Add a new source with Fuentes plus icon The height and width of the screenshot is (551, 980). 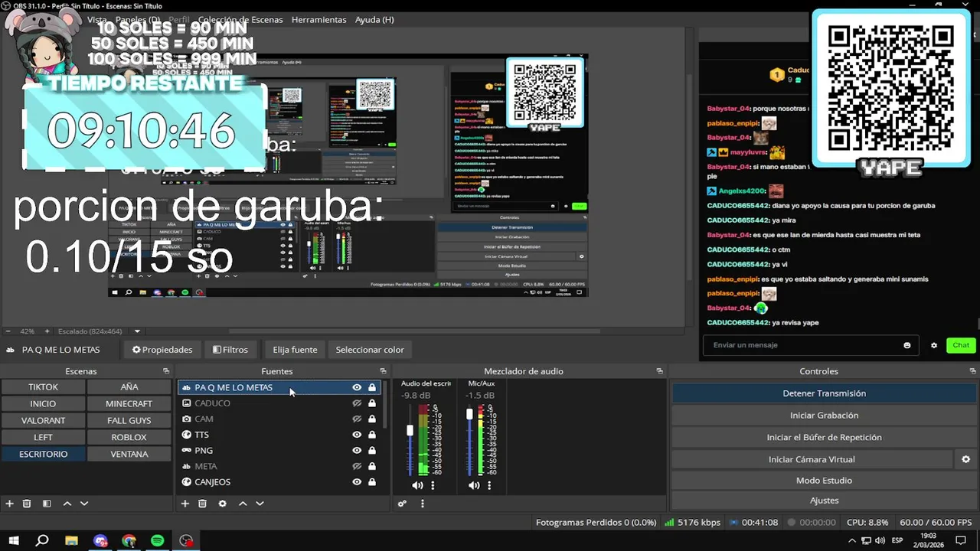(185, 504)
